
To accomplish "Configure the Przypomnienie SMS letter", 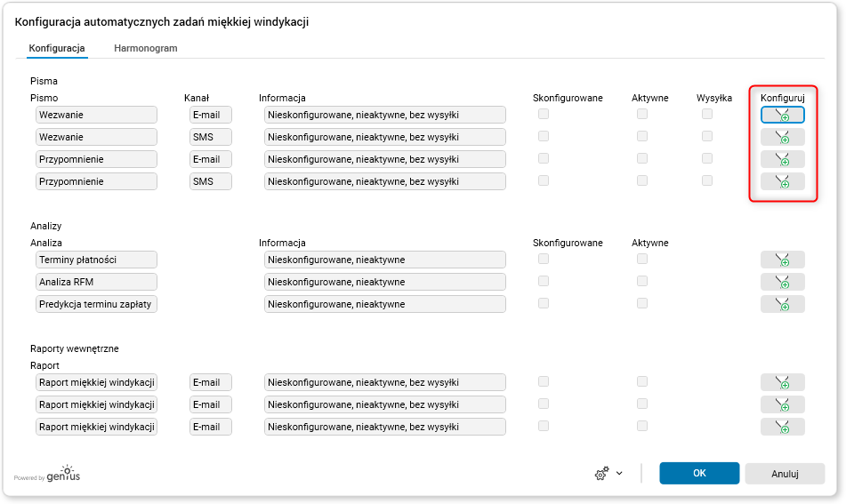I will click(x=782, y=181).
